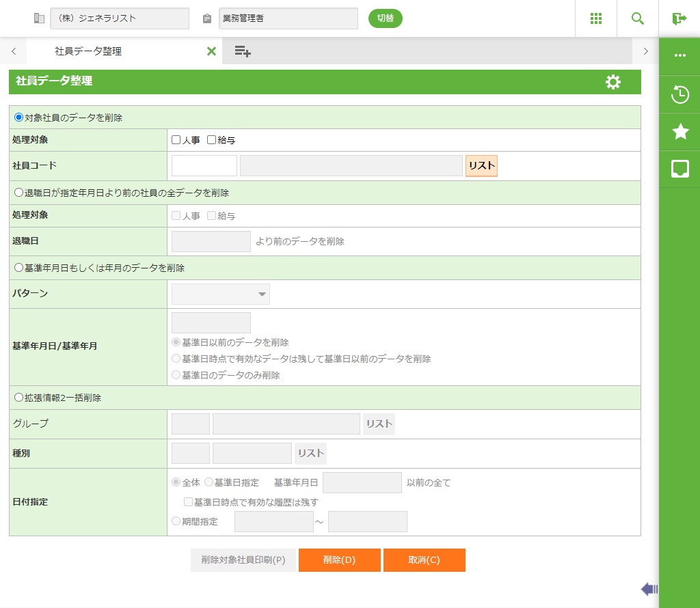The width and height of the screenshot is (700, 608).
Task: Open the settings gear icon
Action: pyautogui.click(x=613, y=82)
